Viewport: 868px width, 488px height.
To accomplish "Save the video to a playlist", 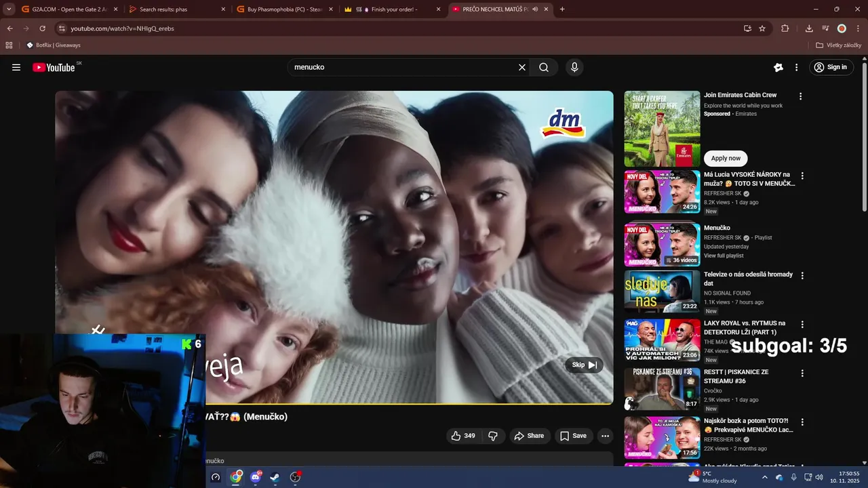I will (573, 436).
